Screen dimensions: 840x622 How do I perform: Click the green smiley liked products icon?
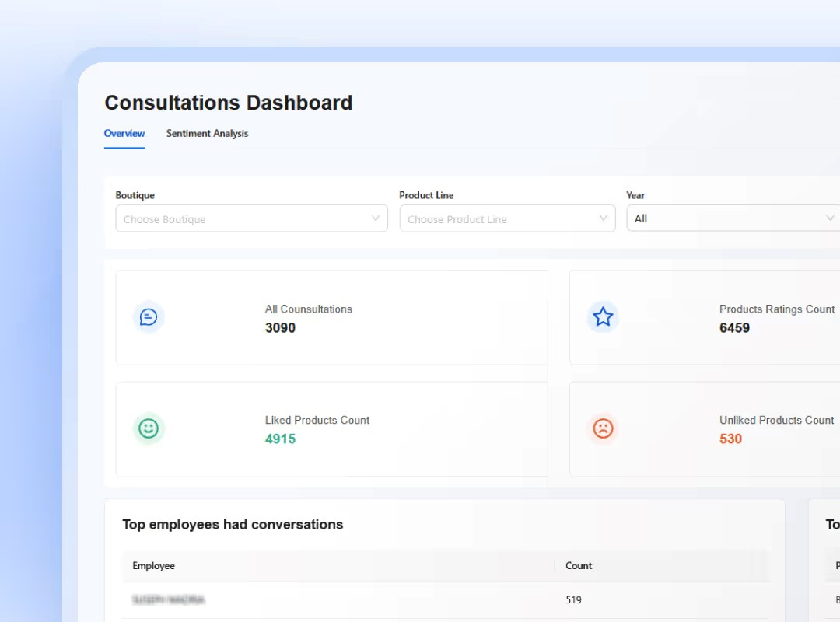click(x=149, y=428)
